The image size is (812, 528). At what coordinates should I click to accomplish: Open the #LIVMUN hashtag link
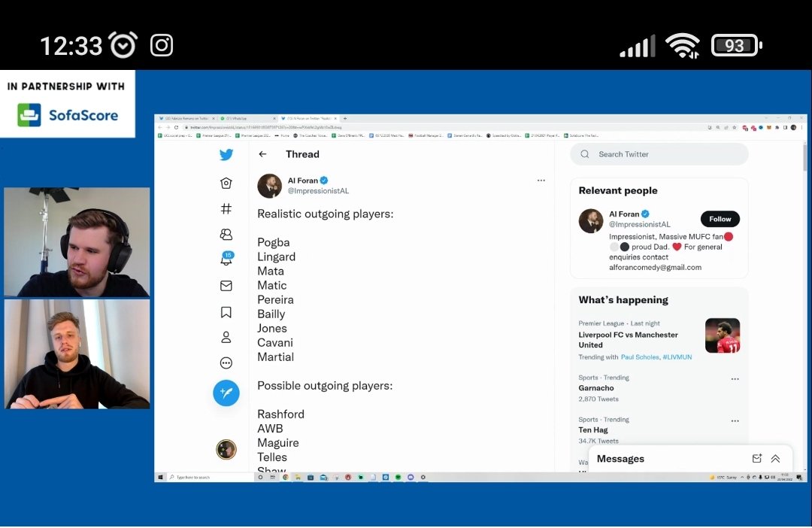[x=677, y=357]
